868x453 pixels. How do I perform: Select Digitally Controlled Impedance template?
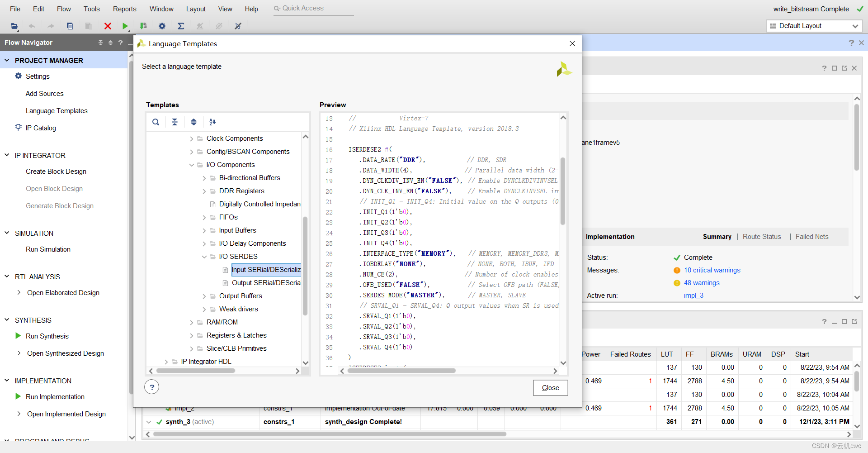pyautogui.click(x=259, y=204)
